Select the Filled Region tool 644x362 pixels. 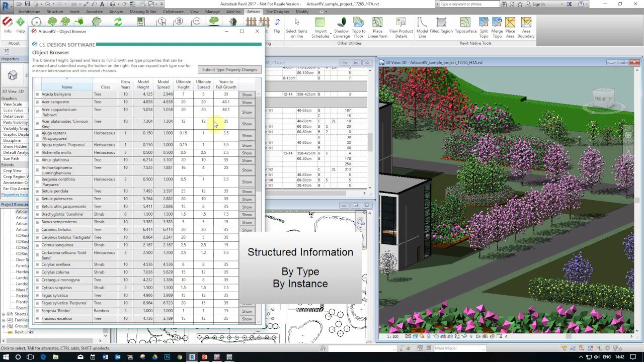pyautogui.click(x=441, y=25)
